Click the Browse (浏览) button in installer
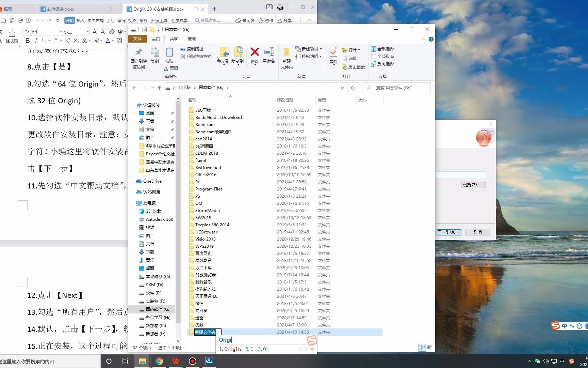Viewport: 588px width, 368px height. 473,185
